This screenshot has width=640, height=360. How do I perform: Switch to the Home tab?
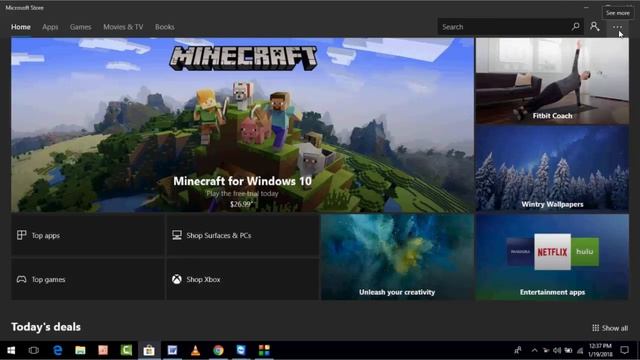(21, 27)
